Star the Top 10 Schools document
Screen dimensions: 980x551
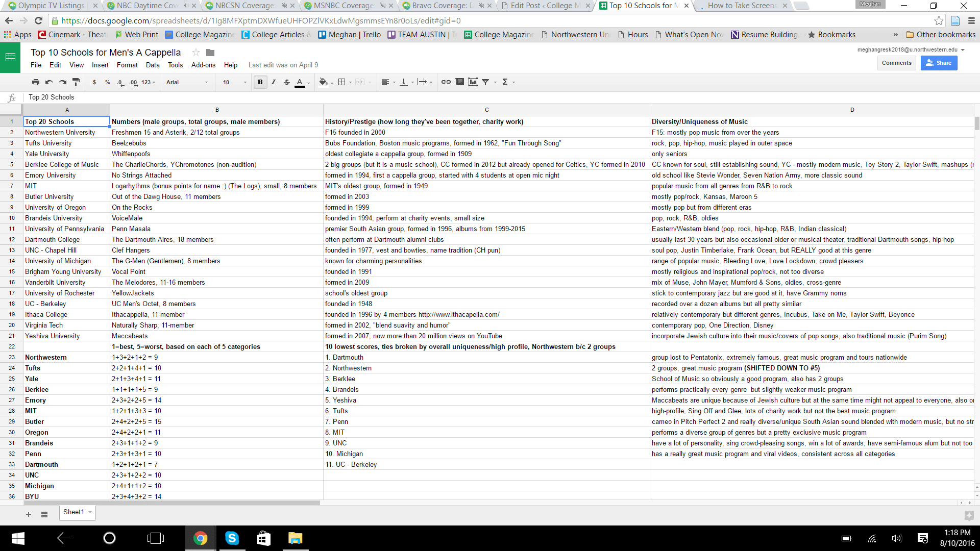pos(195,53)
